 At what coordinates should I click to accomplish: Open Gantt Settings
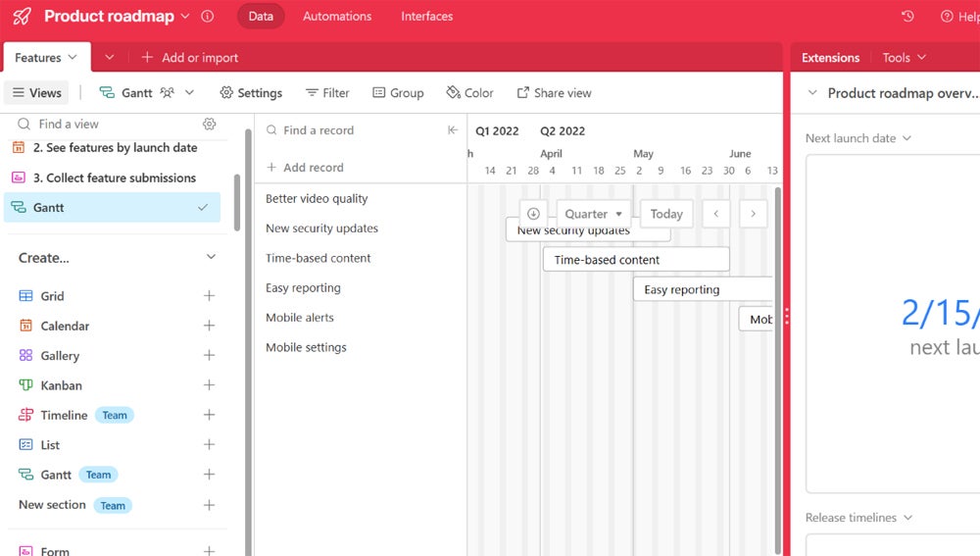[251, 92]
